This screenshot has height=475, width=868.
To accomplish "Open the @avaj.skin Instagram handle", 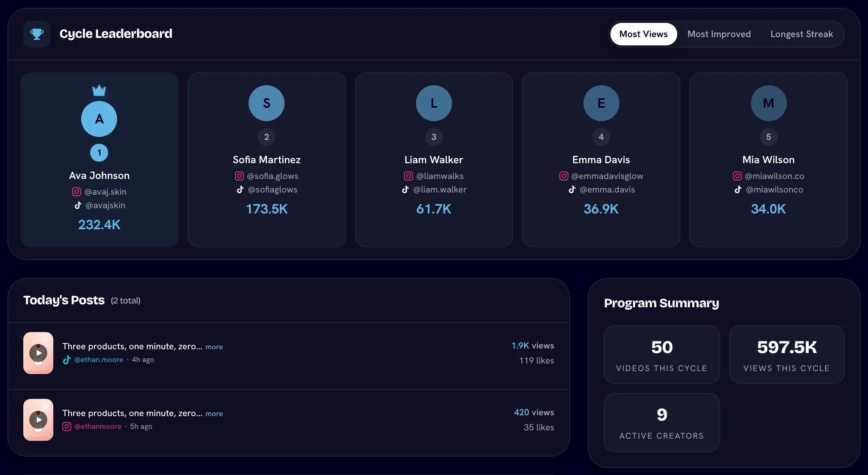I will 105,192.
